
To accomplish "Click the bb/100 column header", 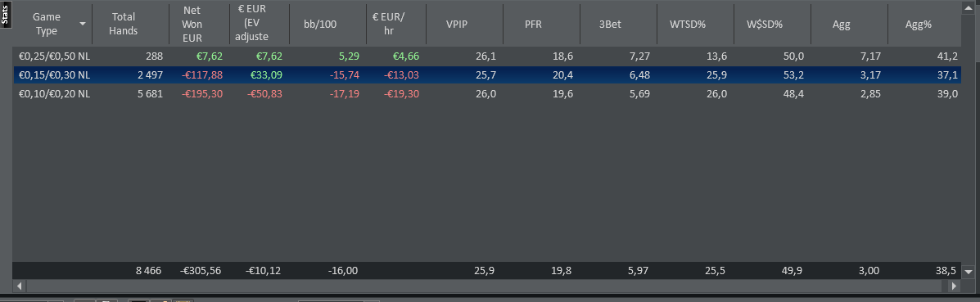I will [x=324, y=25].
